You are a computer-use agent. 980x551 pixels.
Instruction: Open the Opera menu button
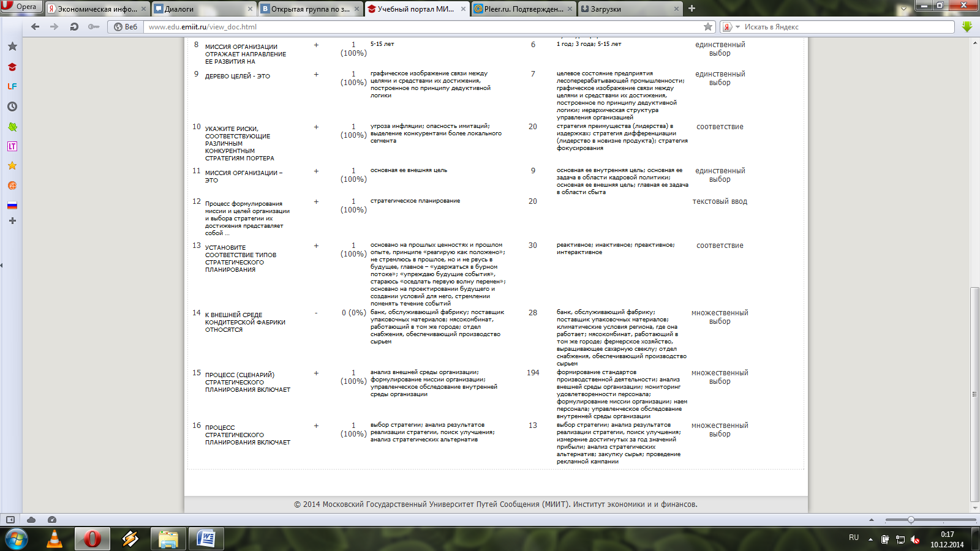click(21, 7)
